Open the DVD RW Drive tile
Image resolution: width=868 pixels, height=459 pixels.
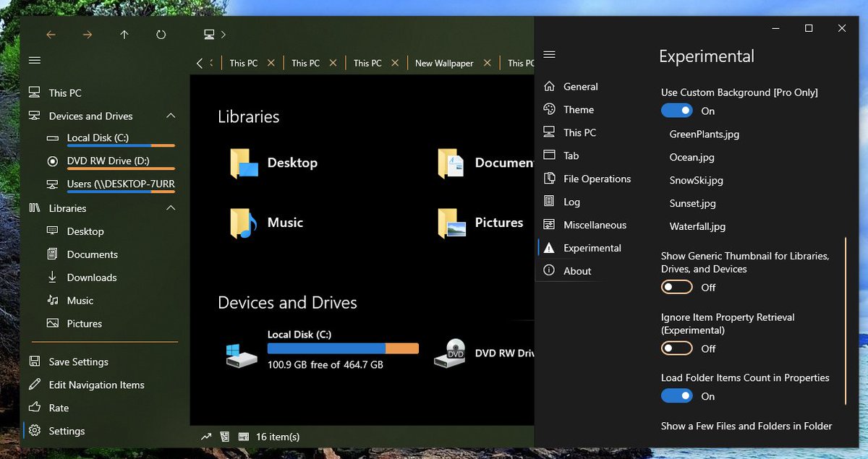[x=483, y=353]
